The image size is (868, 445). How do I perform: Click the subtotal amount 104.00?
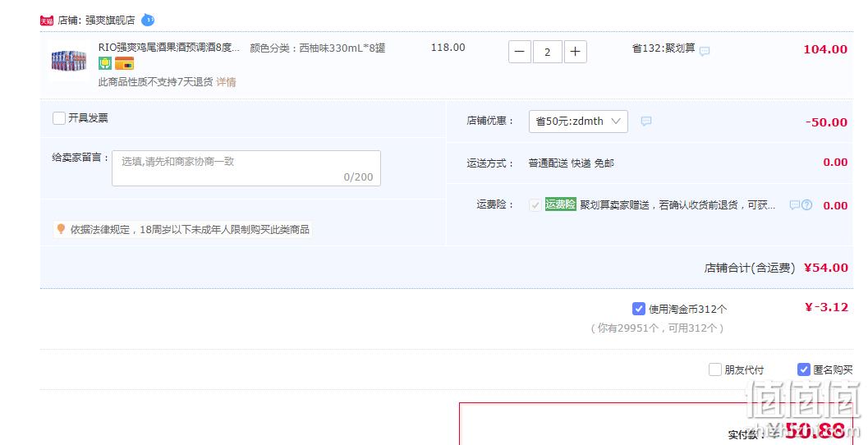coord(825,49)
